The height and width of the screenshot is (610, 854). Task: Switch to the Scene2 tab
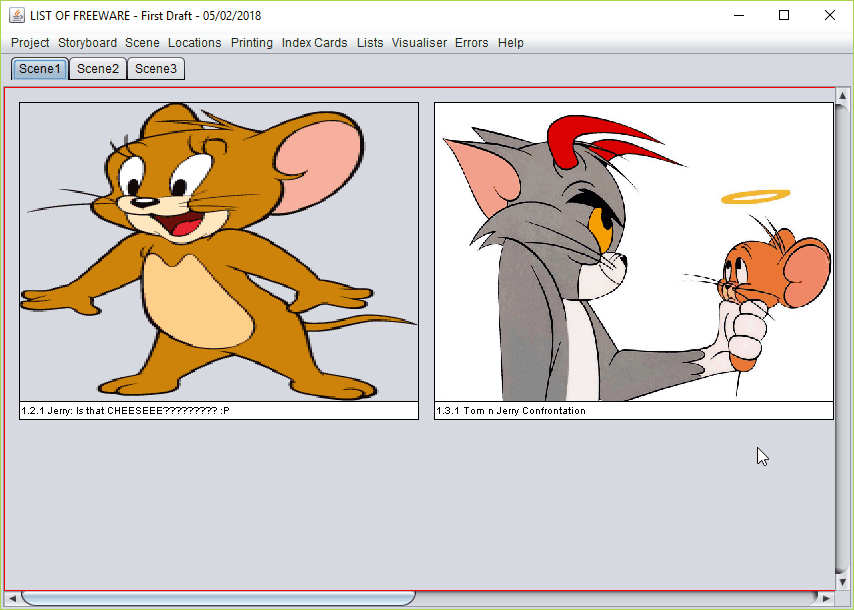click(98, 69)
